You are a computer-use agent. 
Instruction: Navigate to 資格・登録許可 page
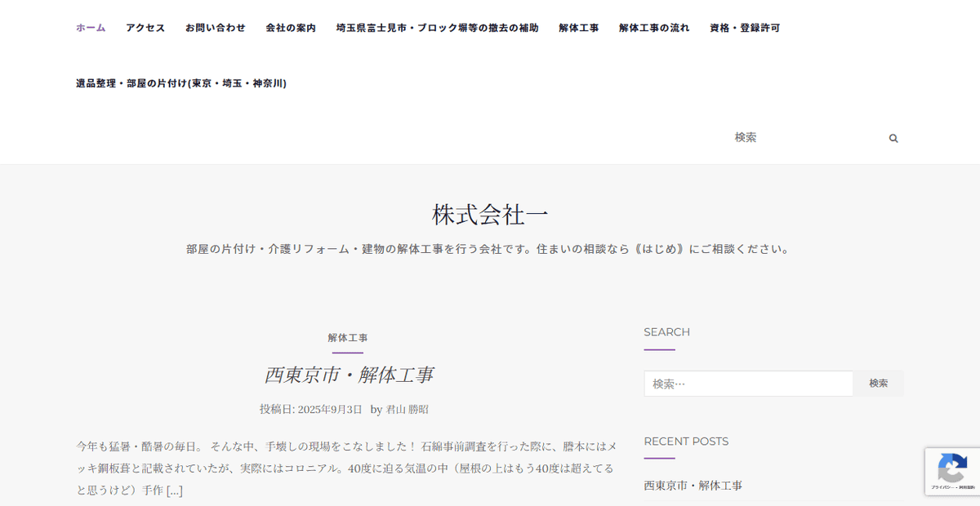tap(745, 28)
